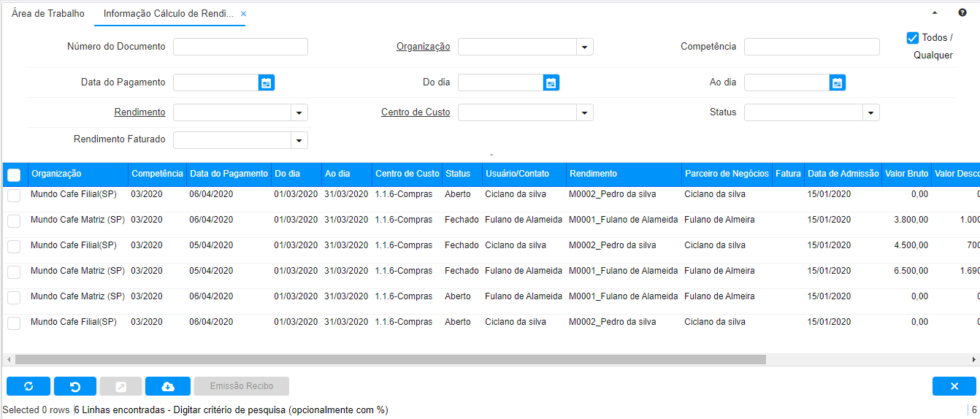
Task: Click the Emissão Recibo button
Action: coord(242,386)
